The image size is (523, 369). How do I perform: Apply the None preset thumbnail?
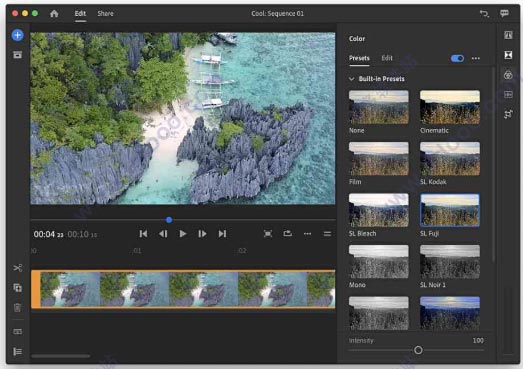379,107
